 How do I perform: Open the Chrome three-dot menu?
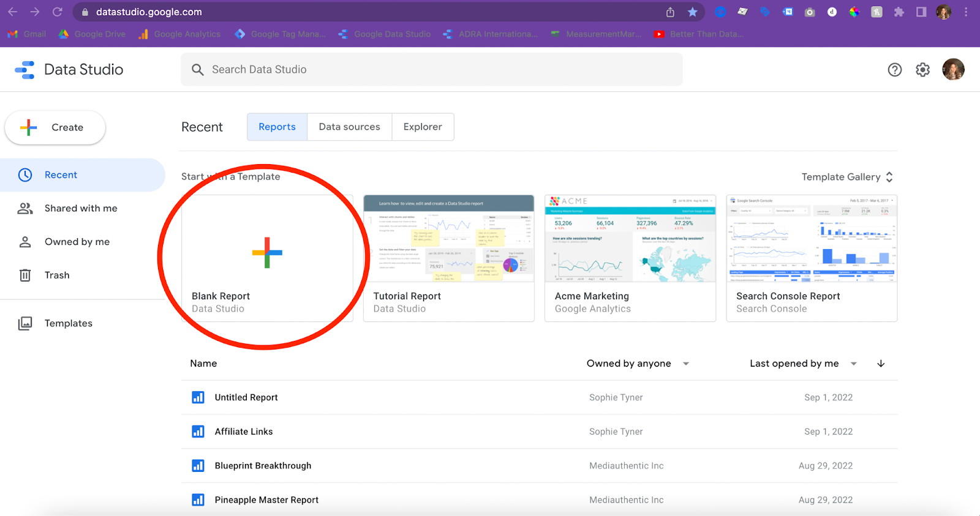pos(966,12)
